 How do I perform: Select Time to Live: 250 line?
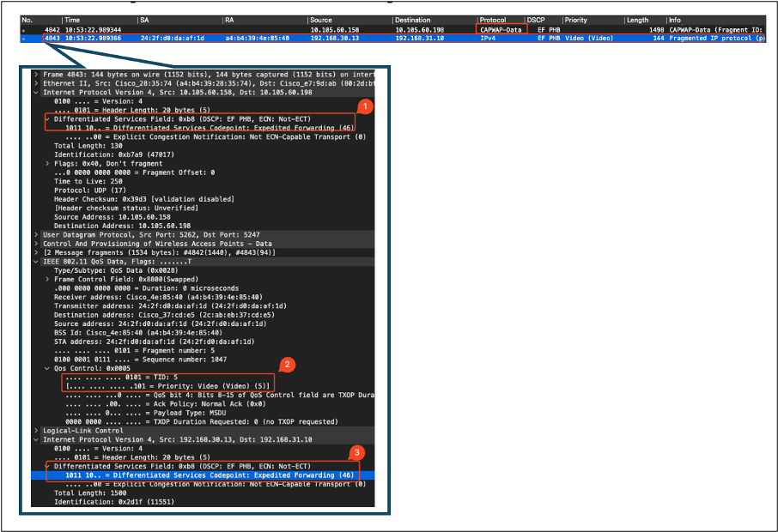click(88, 181)
